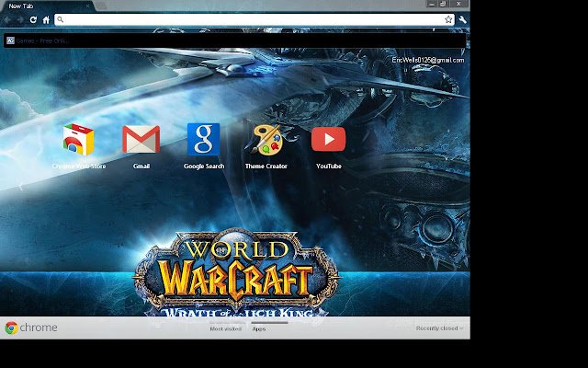Open the wrench settings menu
Image resolution: width=588 pixels, height=368 pixels.
pos(463,19)
